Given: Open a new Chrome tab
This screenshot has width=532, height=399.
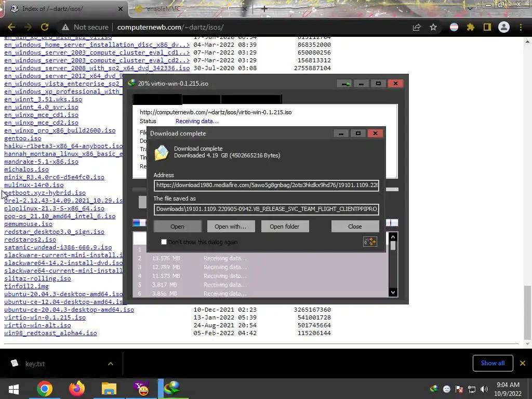Looking at the screenshot, I should (x=264, y=9).
